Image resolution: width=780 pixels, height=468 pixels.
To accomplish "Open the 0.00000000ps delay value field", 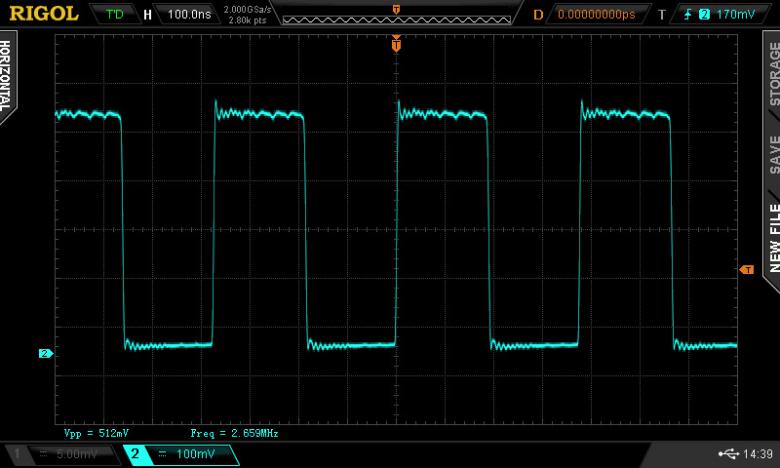I will 596,14.
